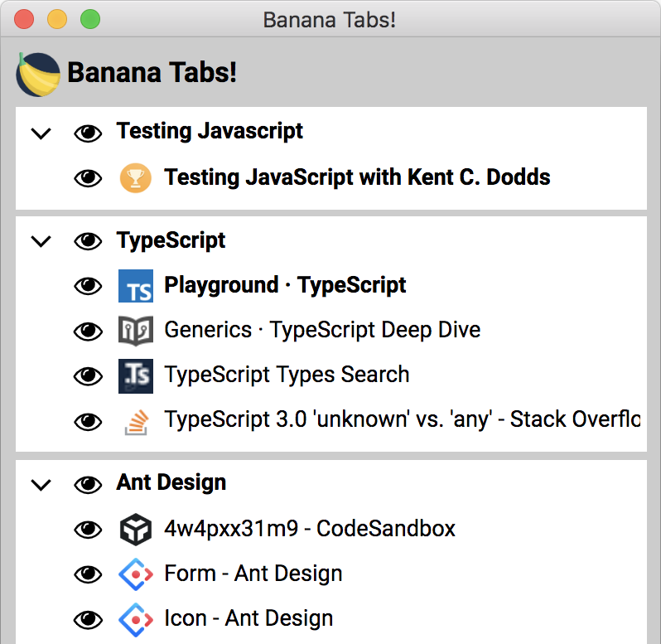Image resolution: width=661 pixels, height=644 pixels.
Task: Open 4w4pxx31m9 - CodeSandbox tab
Action: pos(310,529)
